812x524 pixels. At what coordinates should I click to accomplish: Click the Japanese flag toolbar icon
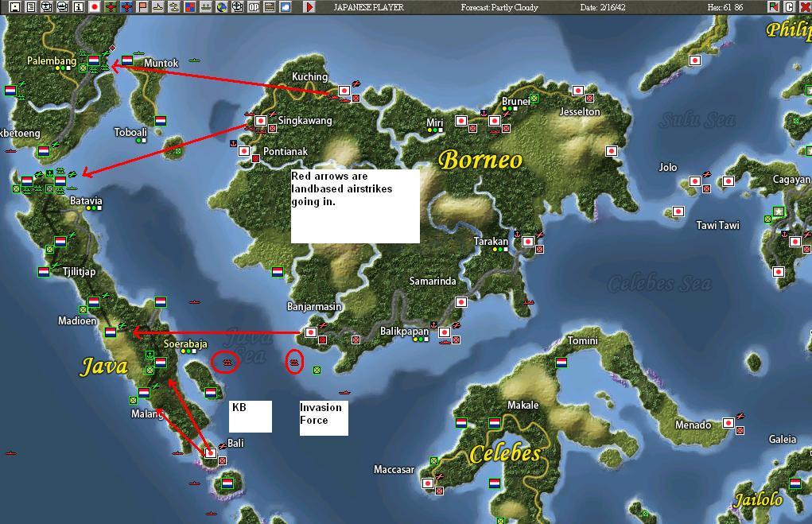point(95,6)
